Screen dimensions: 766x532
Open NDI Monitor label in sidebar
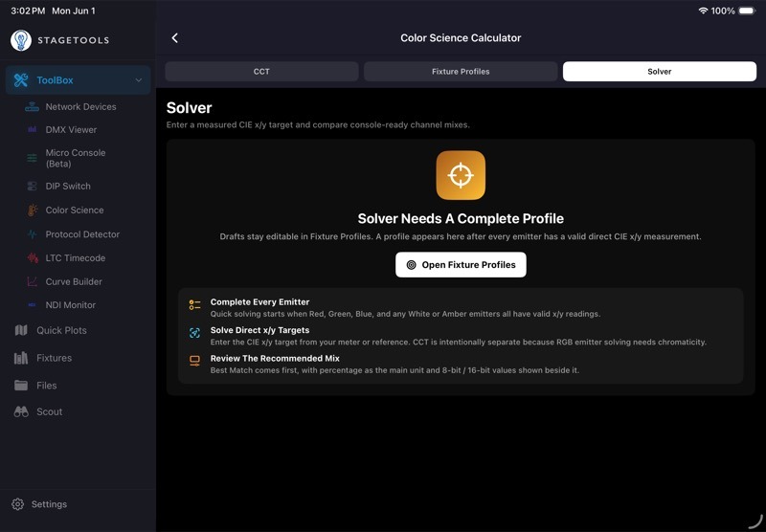(x=70, y=305)
